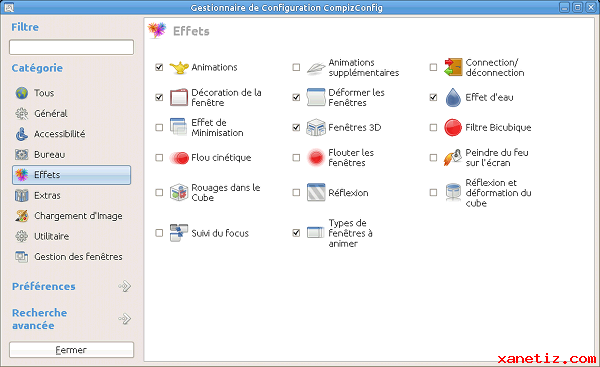Click the Recherche avancée heading
The height and width of the screenshot is (367, 600).
[x=39, y=319]
